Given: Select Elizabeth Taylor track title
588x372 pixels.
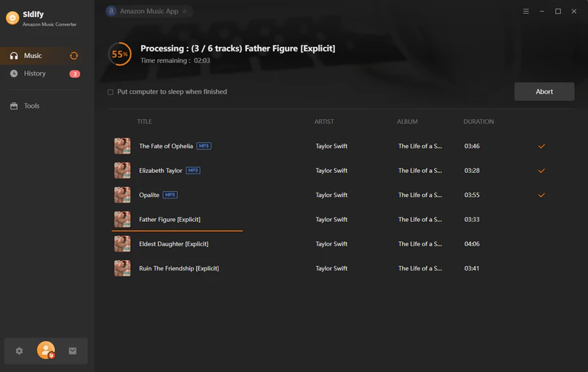Looking at the screenshot, I should (160, 171).
